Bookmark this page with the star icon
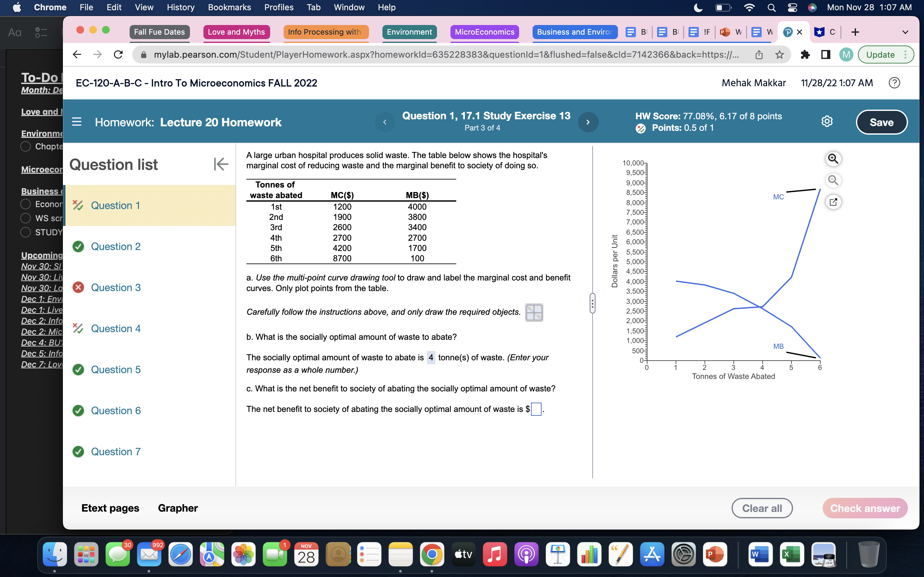The image size is (924, 577). [x=779, y=54]
